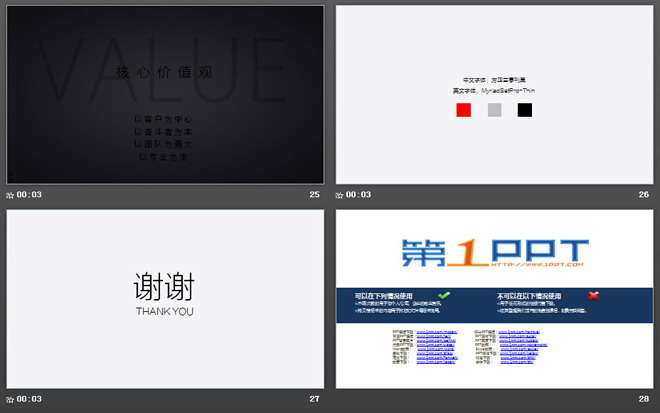Click the 00:03 timing label under slide 25

pos(29,195)
